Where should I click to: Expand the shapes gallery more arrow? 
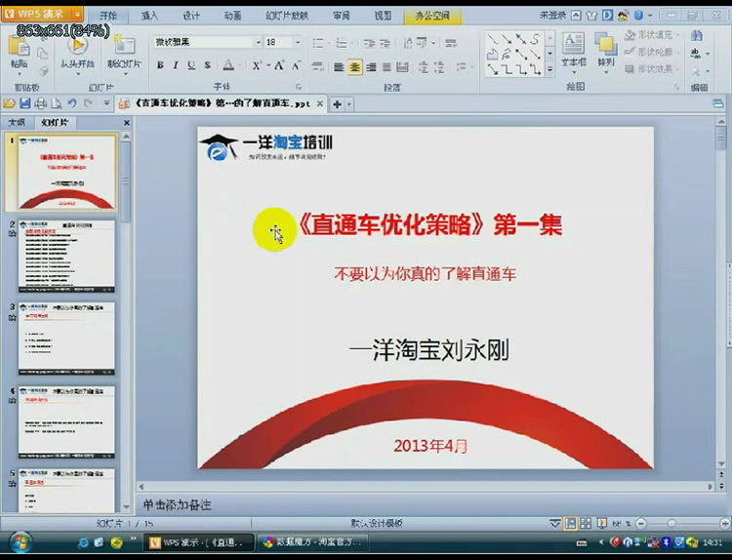click(549, 70)
